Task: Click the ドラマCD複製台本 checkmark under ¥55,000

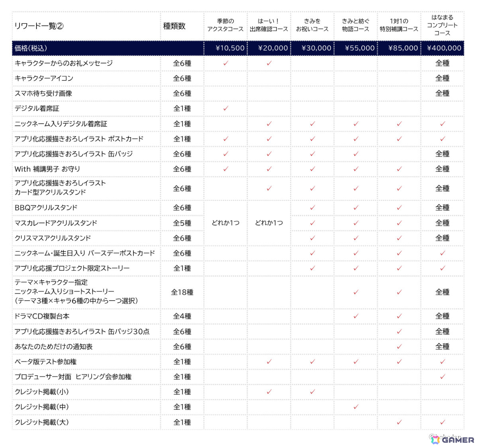Action: (x=356, y=316)
